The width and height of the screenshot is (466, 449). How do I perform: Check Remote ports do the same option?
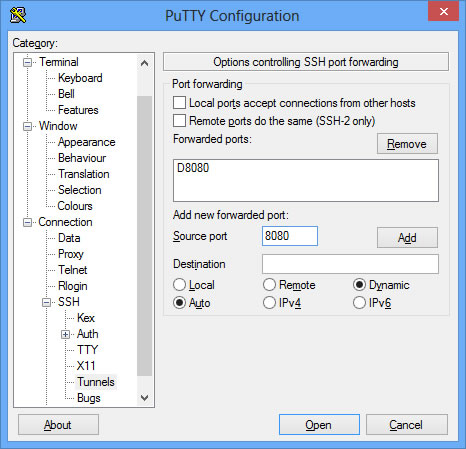coord(179,121)
